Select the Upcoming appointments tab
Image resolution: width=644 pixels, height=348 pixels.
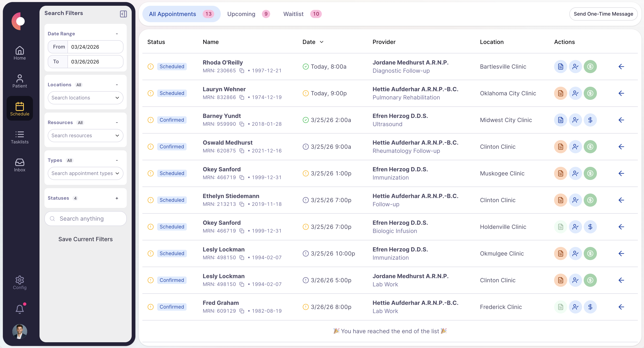pyautogui.click(x=241, y=14)
